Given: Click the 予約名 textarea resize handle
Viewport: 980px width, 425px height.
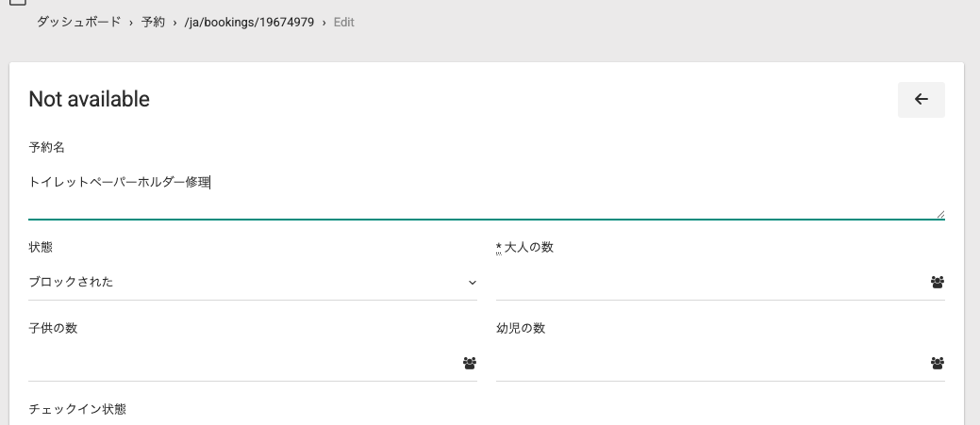Looking at the screenshot, I should pyautogui.click(x=939, y=214).
